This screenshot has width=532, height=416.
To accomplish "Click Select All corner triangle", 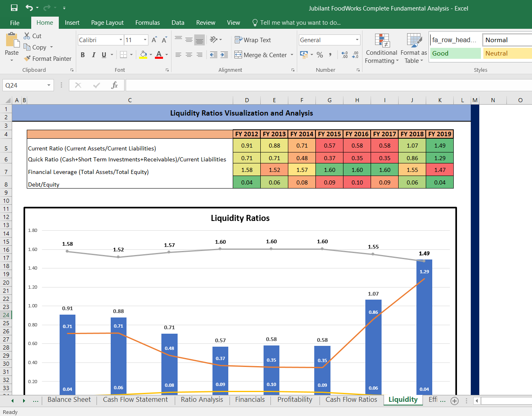I will click(8, 100).
